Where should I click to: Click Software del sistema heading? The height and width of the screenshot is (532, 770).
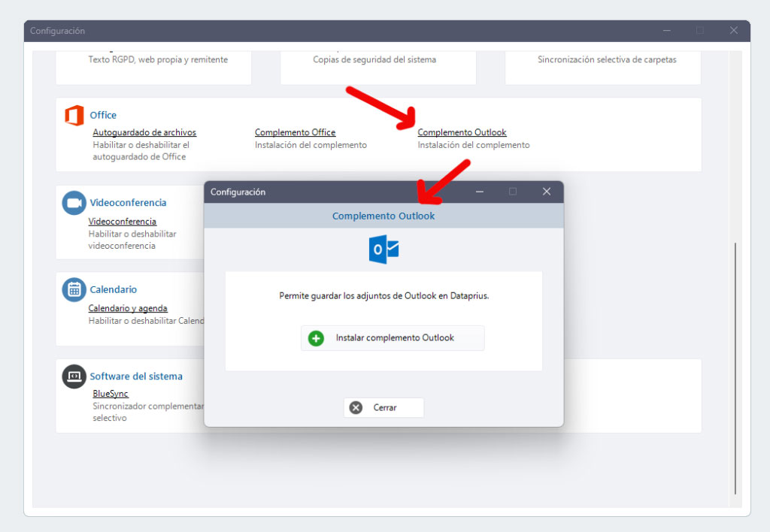pyautogui.click(x=136, y=376)
